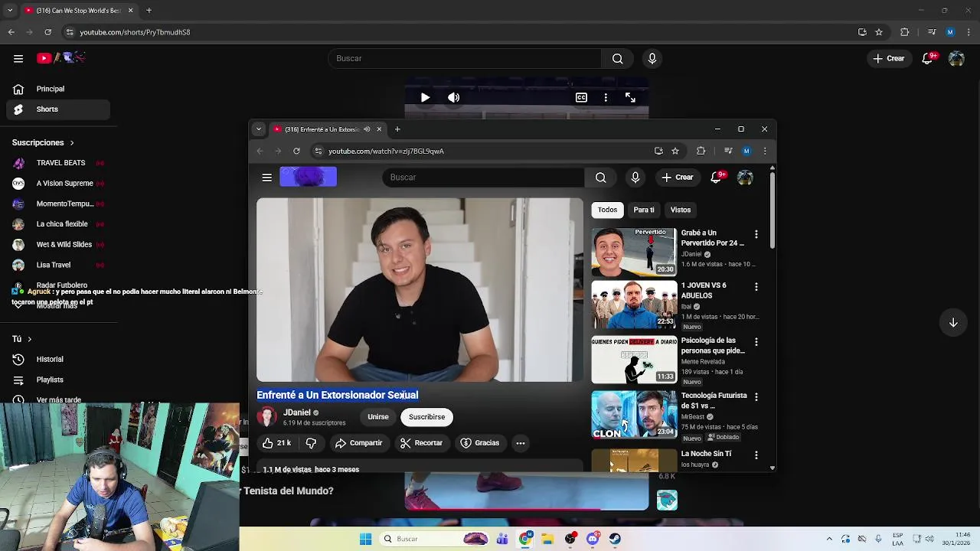Select the Todos filter chip

coord(608,210)
